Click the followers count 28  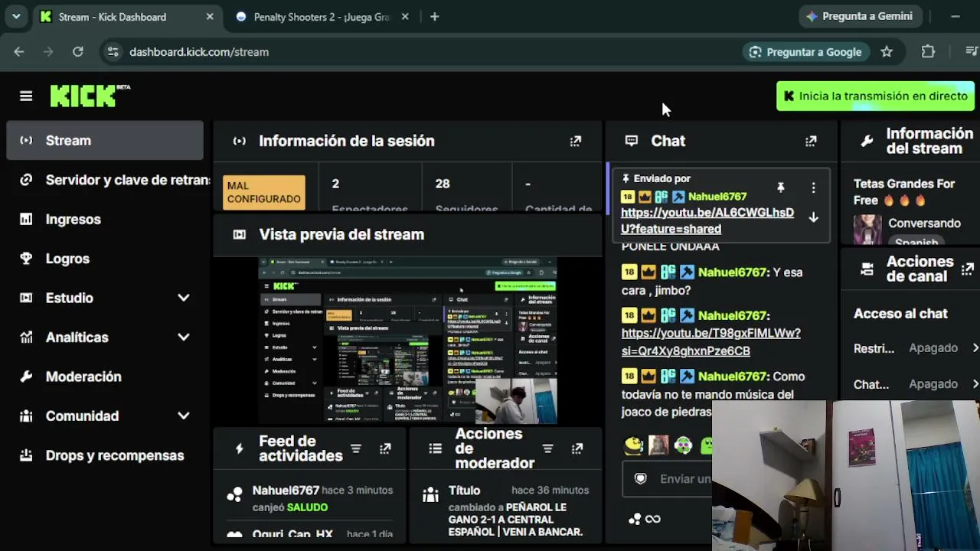pos(443,184)
